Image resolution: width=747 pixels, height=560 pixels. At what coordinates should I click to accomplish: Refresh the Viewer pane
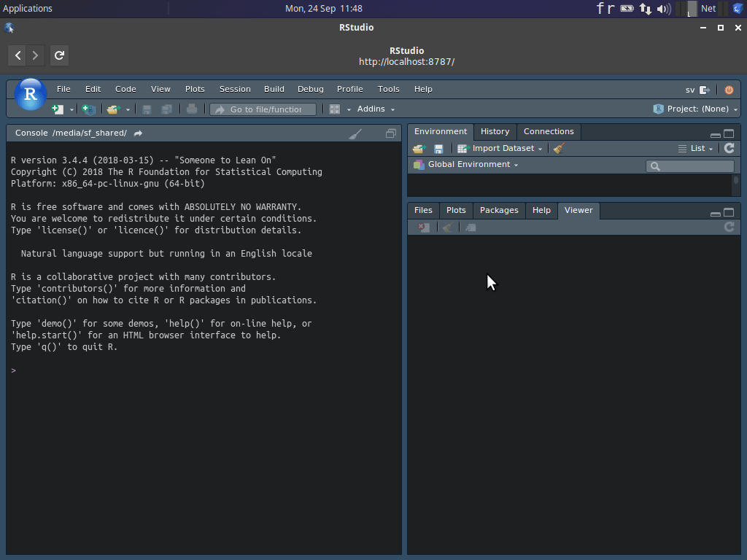click(729, 227)
